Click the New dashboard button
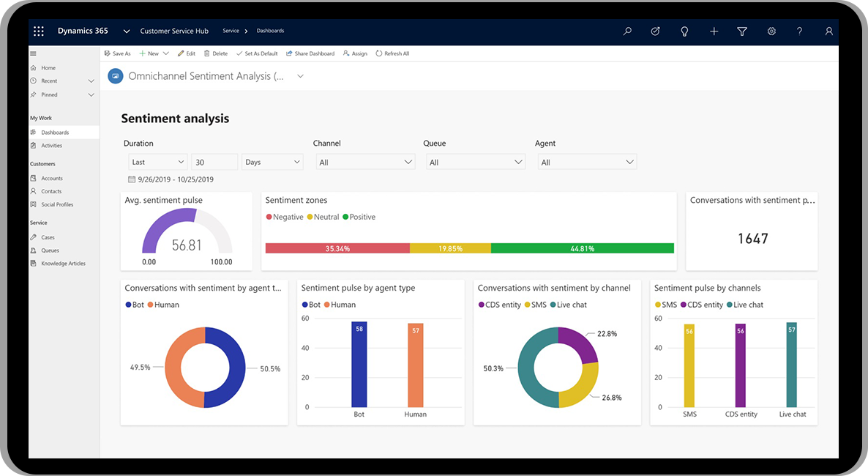Screen dimensions: 868x476 click(149, 53)
